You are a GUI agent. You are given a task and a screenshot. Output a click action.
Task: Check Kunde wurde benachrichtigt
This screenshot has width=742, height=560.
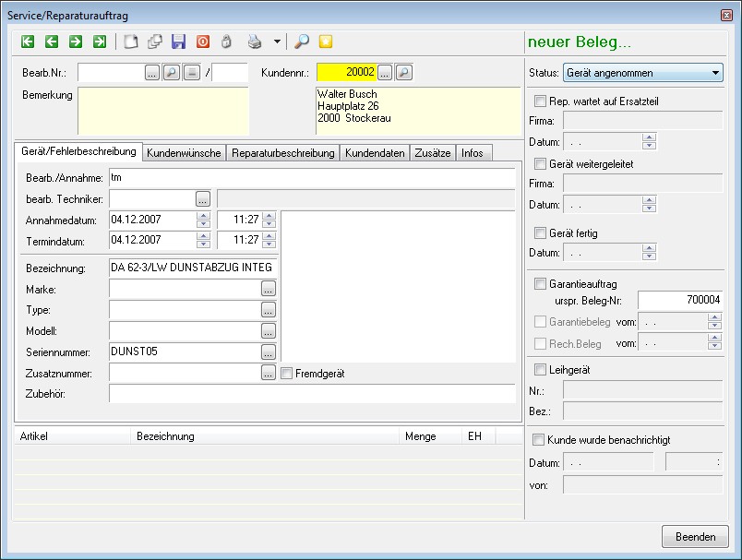pos(539,439)
